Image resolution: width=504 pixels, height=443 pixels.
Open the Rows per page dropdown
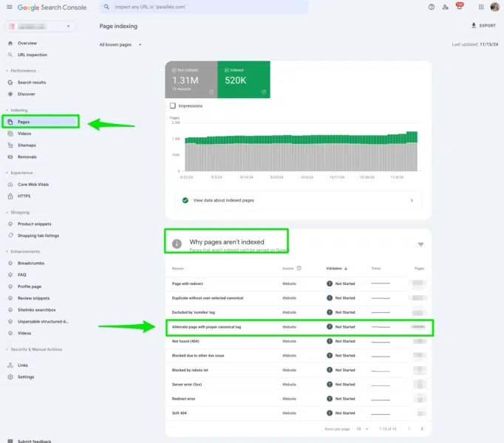coord(362,429)
